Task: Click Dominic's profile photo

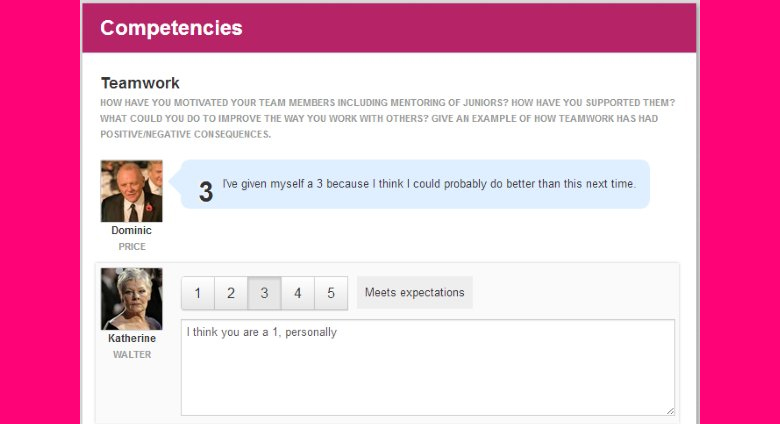Action: (131, 191)
